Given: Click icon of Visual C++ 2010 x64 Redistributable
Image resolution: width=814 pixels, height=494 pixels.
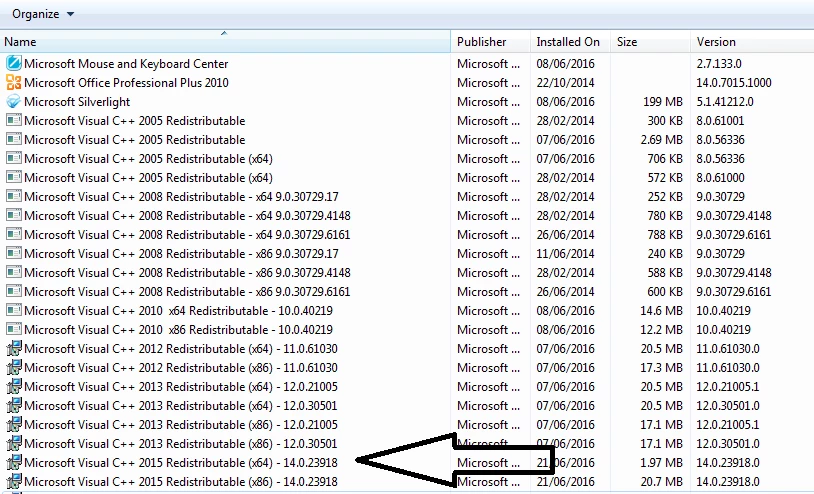Looking at the screenshot, I should (x=13, y=310).
